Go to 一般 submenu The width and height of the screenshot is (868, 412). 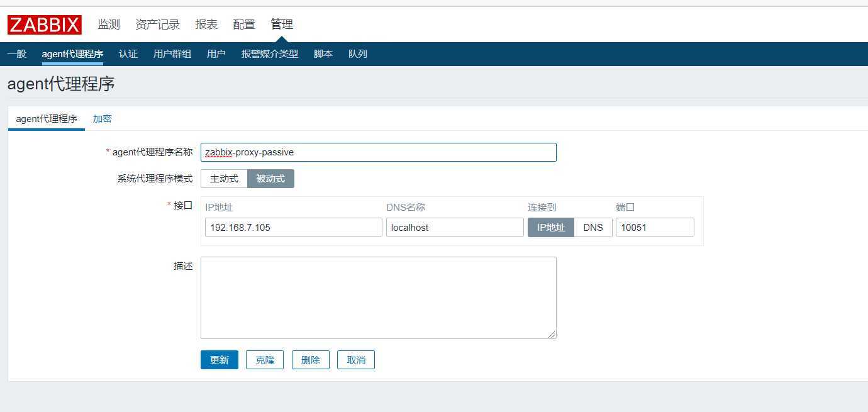tap(17, 54)
